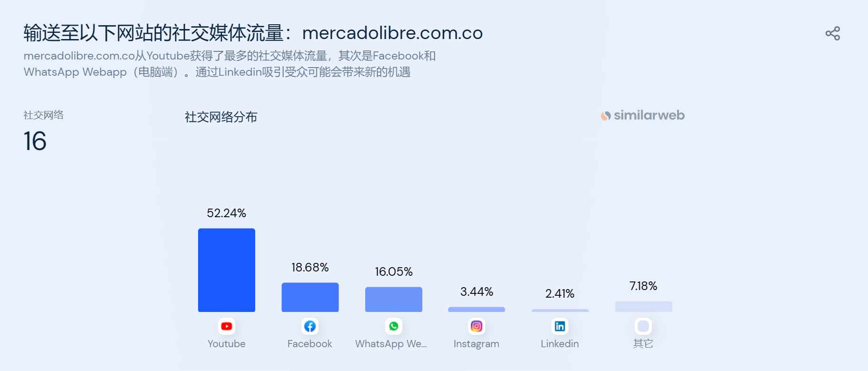Click the Linkedin 2.41% bar
This screenshot has height=371, width=868.
pos(560,311)
